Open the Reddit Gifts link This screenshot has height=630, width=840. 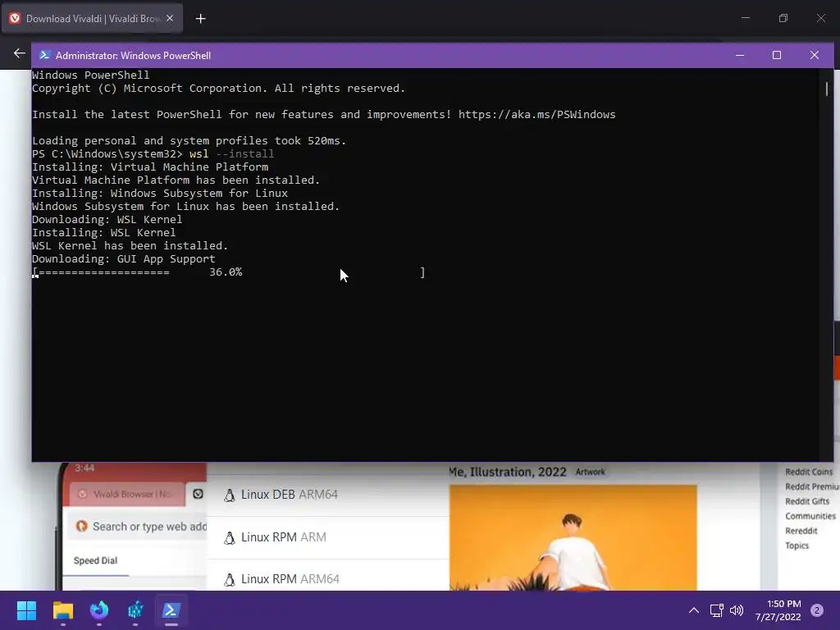point(807,501)
